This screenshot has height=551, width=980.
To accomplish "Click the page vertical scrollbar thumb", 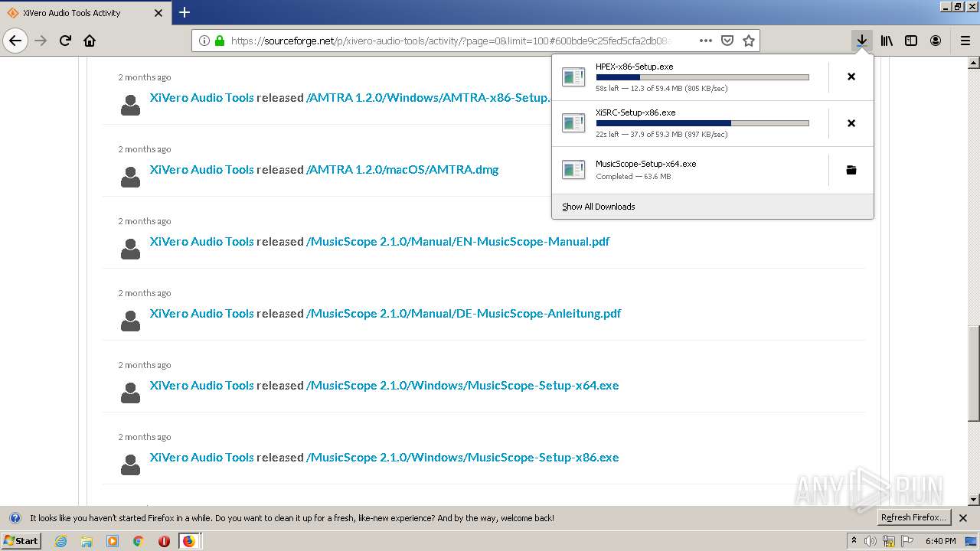I will tap(974, 373).
